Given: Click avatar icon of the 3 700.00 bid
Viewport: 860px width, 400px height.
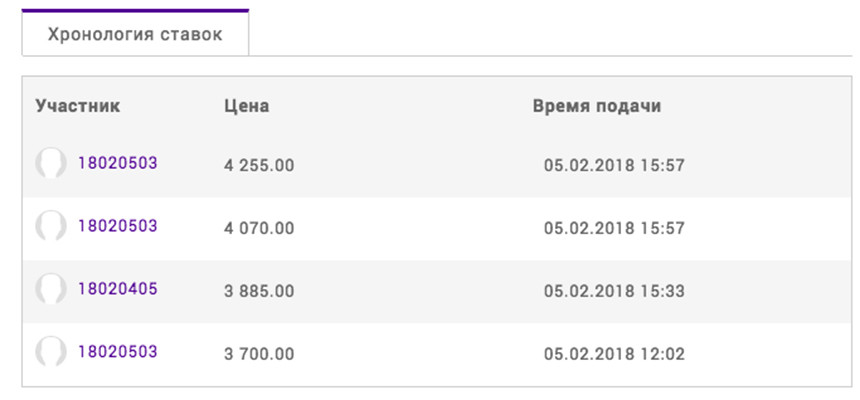Looking at the screenshot, I should tap(51, 352).
